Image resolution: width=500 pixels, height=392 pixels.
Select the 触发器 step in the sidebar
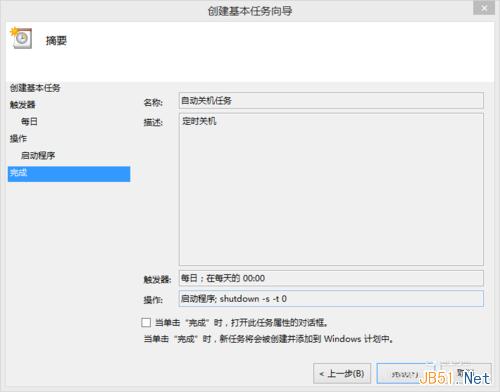pyautogui.click(x=22, y=105)
